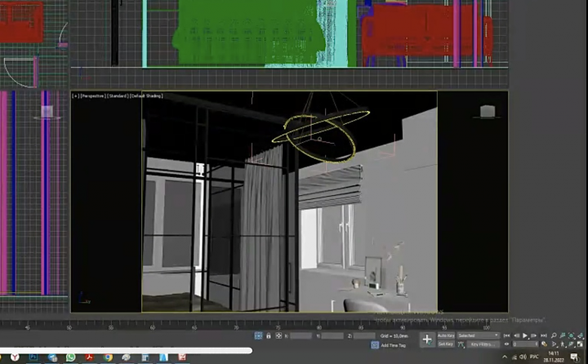This screenshot has width=588, height=364.
Task: Click the Z coordinate input field
Action: (x=364, y=336)
